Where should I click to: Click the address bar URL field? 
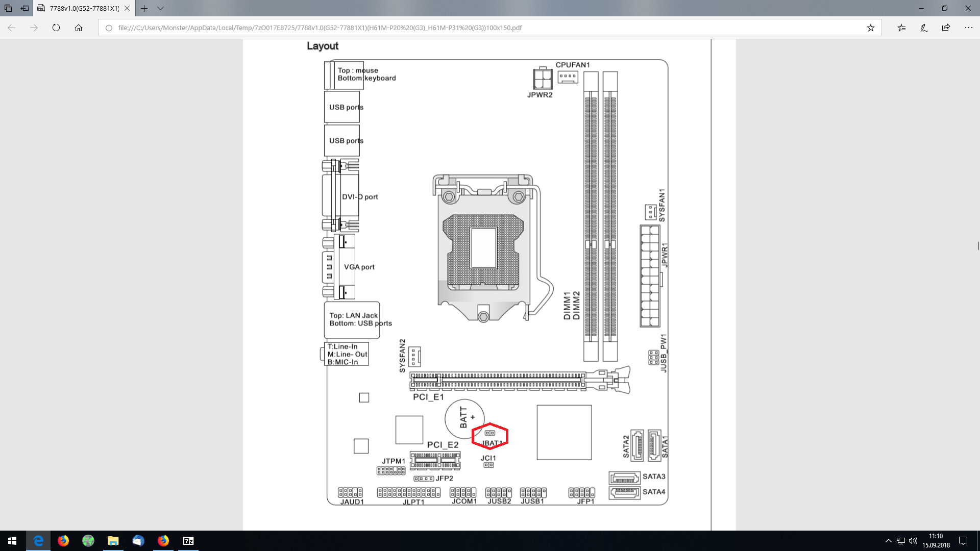coord(459,28)
